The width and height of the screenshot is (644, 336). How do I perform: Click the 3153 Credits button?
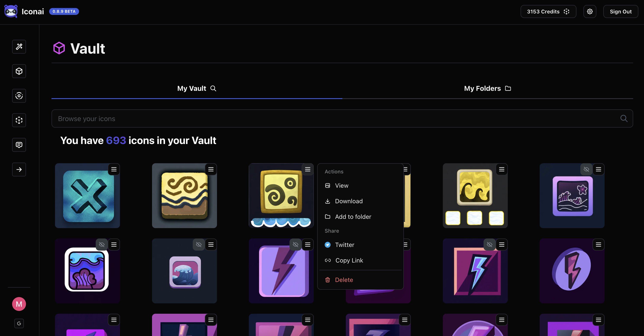coord(548,11)
